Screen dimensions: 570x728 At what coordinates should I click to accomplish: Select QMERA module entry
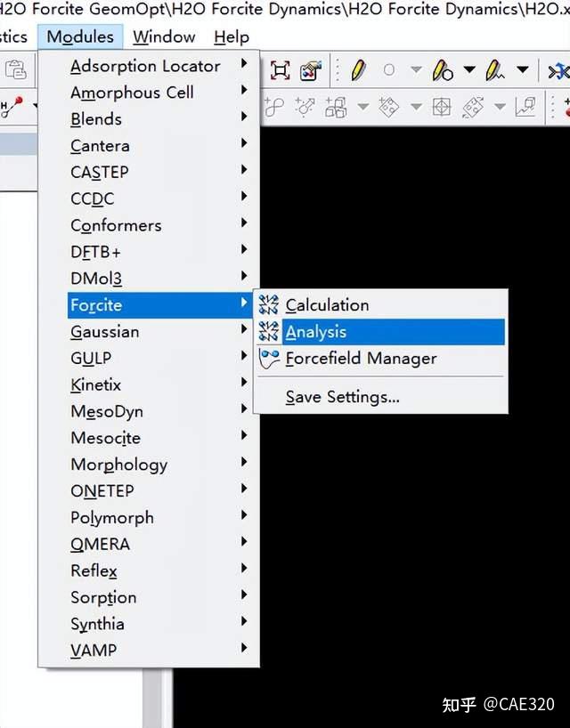coord(159,544)
